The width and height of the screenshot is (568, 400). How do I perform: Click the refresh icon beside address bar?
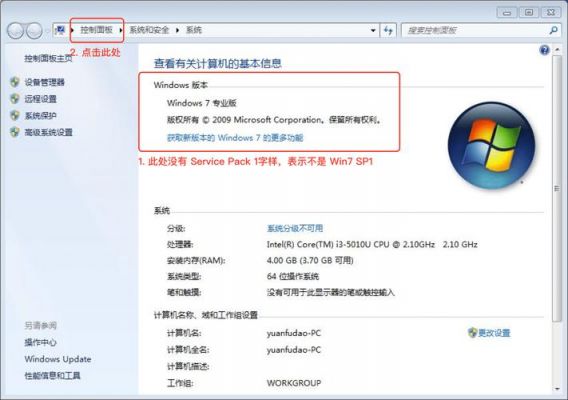388,30
